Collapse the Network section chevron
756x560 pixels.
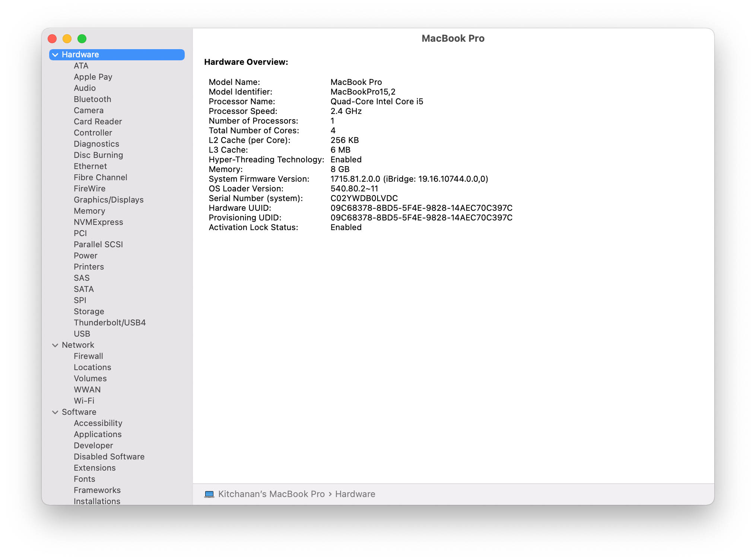tap(55, 345)
